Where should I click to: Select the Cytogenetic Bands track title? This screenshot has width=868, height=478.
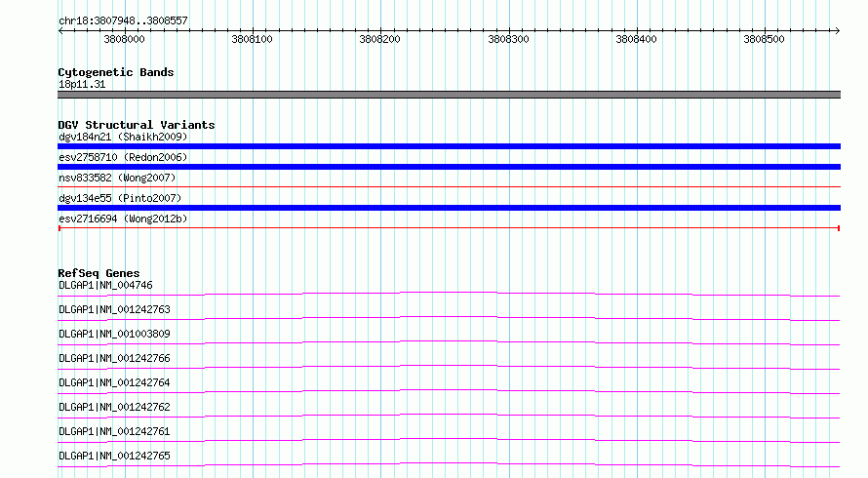coord(116,72)
